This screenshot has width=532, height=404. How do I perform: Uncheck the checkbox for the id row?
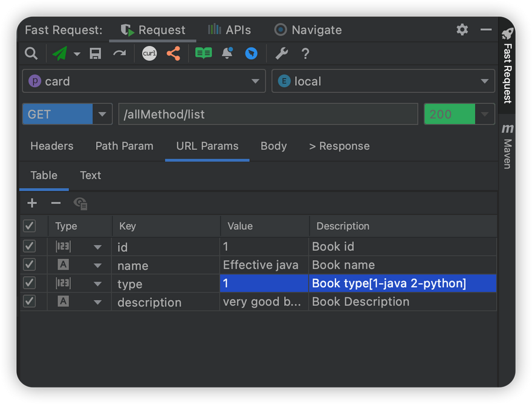coord(29,246)
